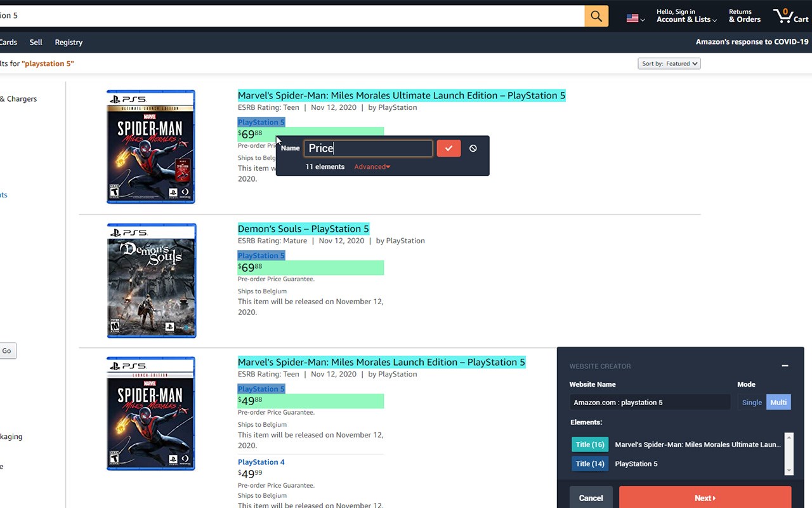Screen dimensions: 812x508
Task: Cancel naming with the circle-slash icon
Action: [x=473, y=148]
